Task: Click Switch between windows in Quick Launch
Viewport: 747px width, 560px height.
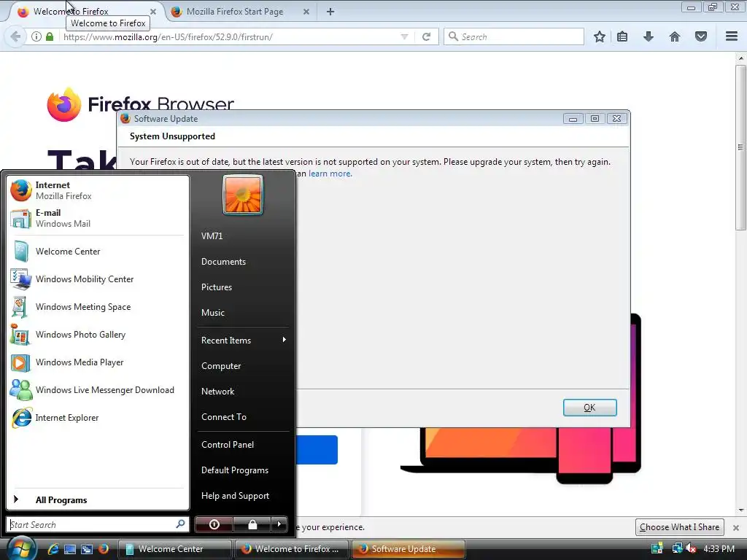Action: [87, 549]
